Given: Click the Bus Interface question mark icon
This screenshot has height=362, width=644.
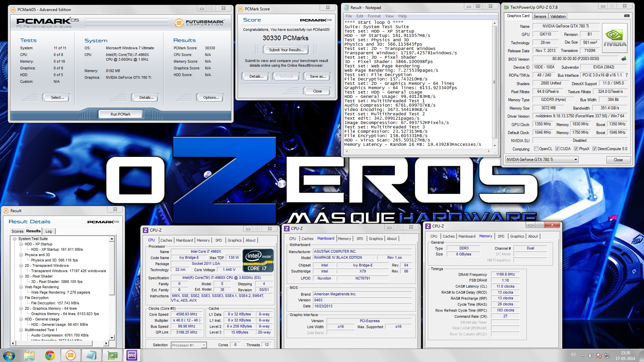Looking at the screenshot, I should pyautogui.click(x=626, y=75).
